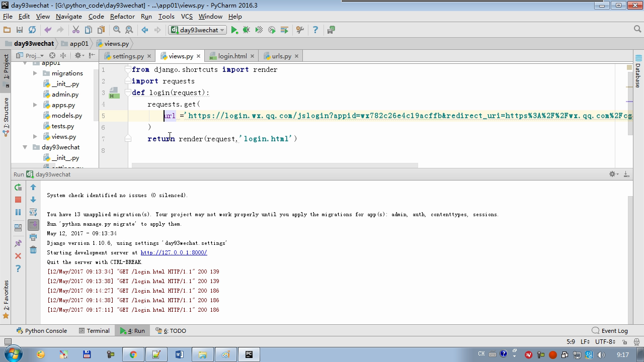Run the day93wechat configuration with green play
The height and width of the screenshot is (362, 644).
tap(234, 30)
